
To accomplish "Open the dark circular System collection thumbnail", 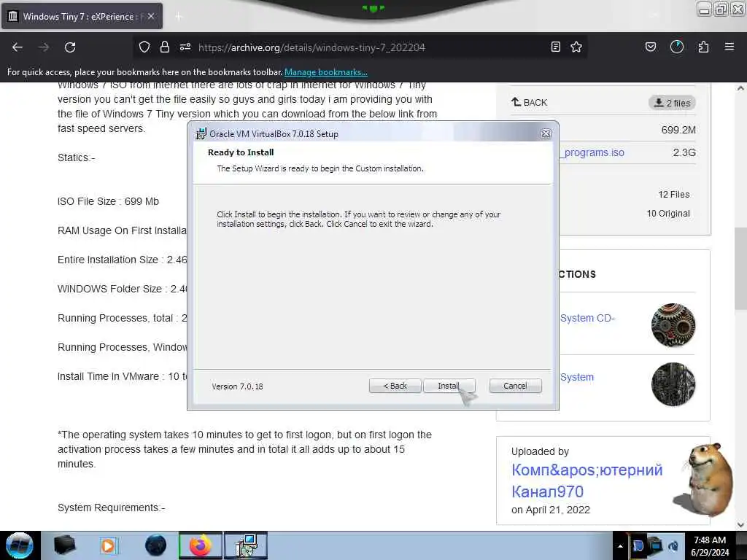I will [x=673, y=384].
